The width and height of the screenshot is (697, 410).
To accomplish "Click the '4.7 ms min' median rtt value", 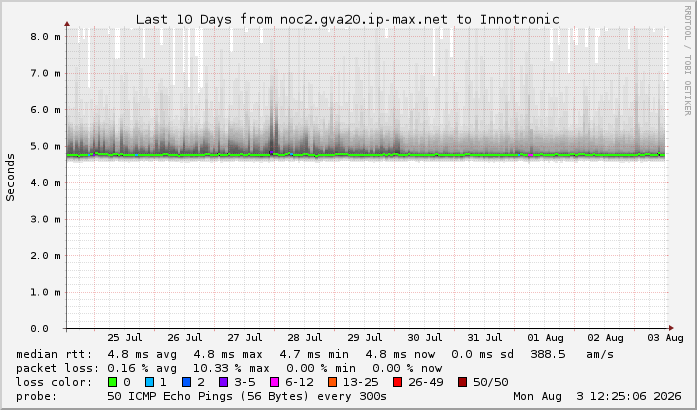I will click(x=314, y=354).
